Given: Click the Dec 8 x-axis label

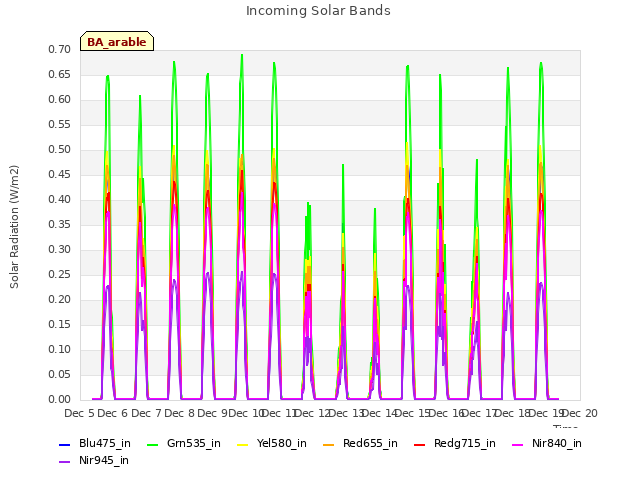Looking at the screenshot, I should pos(180,413).
